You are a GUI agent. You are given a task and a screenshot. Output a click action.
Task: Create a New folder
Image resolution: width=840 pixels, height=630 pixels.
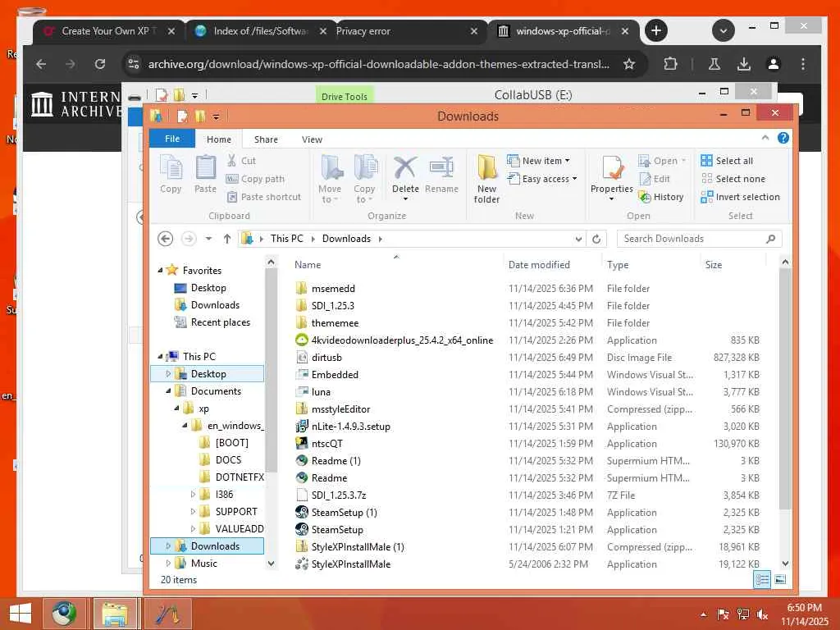tap(486, 179)
